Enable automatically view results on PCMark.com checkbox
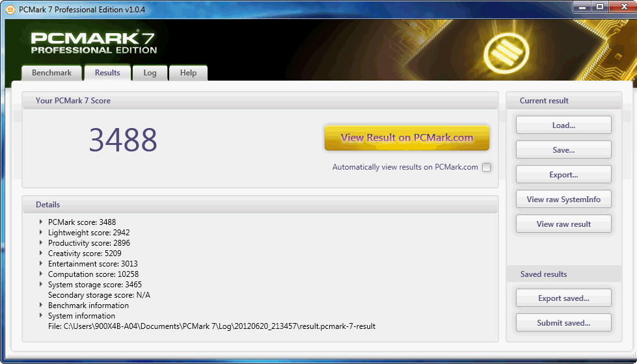Viewport: 637px width, 364px height. coord(486,167)
